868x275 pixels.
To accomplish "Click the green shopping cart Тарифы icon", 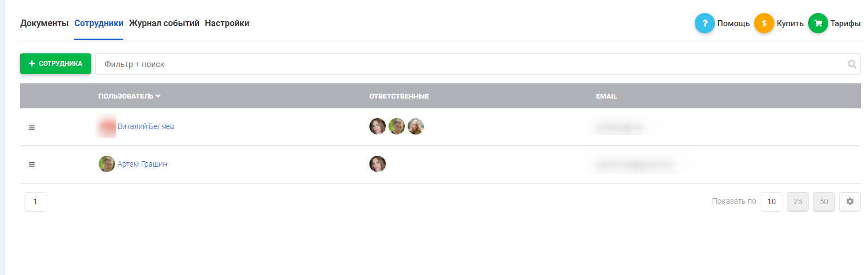I will click(818, 23).
